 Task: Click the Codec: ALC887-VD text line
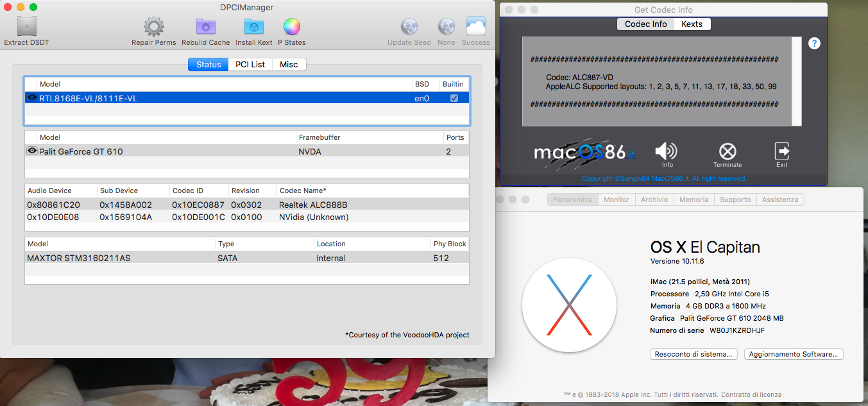pyautogui.click(x=581, y=78)
